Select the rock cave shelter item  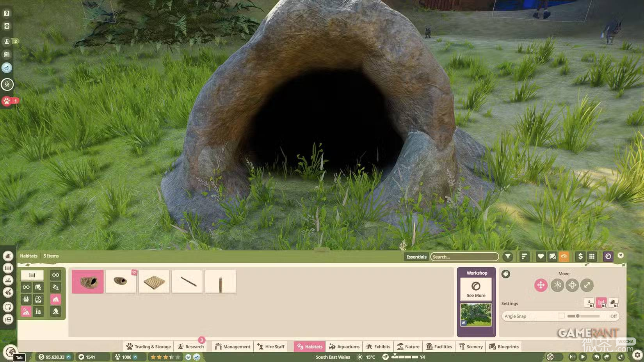tap(88, 282)
